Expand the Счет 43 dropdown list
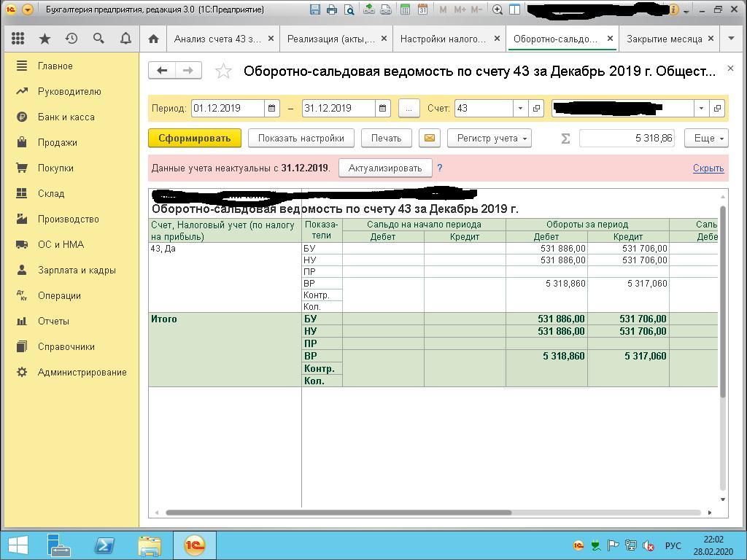This screenshot has width=747, height=560. 520,108
